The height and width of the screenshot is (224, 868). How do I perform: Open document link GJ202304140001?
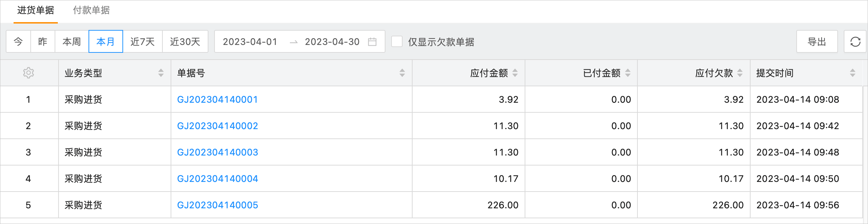coord(217,100)
